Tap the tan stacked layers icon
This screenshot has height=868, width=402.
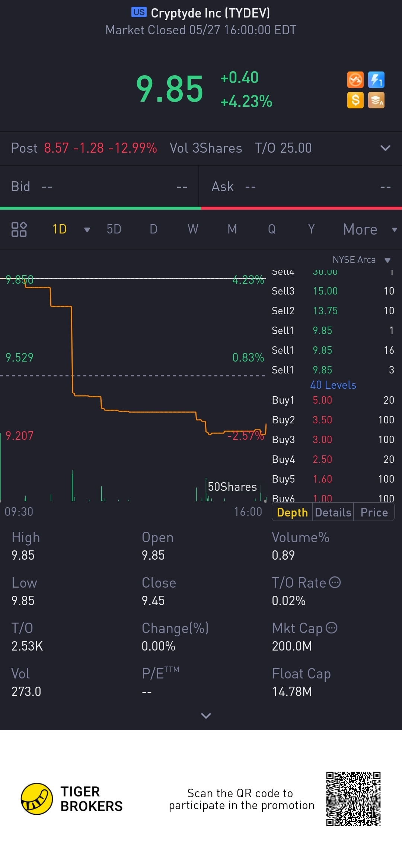click(376, 100)
